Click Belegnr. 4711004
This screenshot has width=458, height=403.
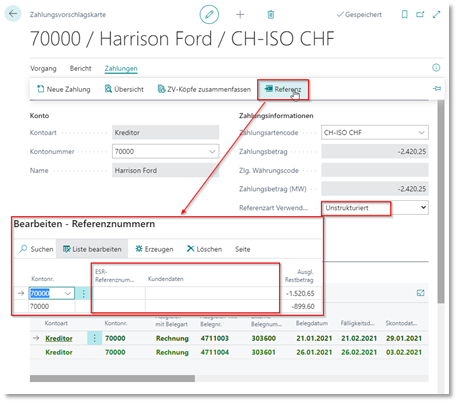tap(214, 352)
